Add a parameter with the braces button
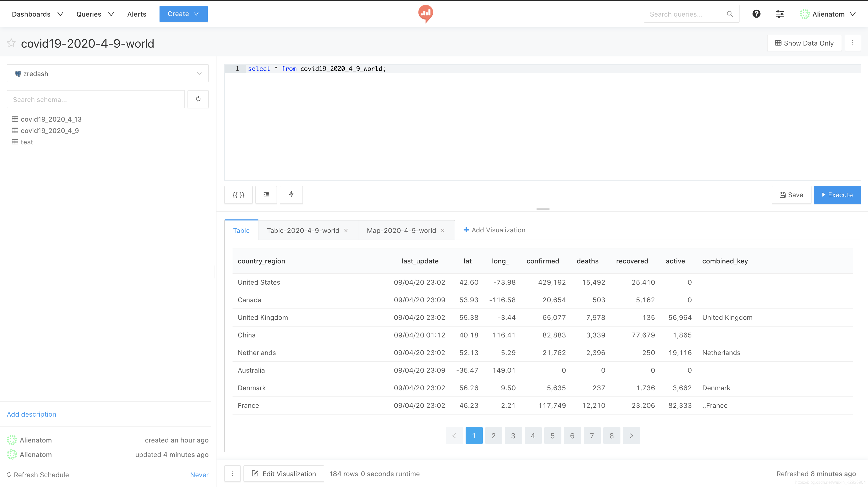Screen dimensions: 868x487 pyautogui.click(x=238, y=195)
